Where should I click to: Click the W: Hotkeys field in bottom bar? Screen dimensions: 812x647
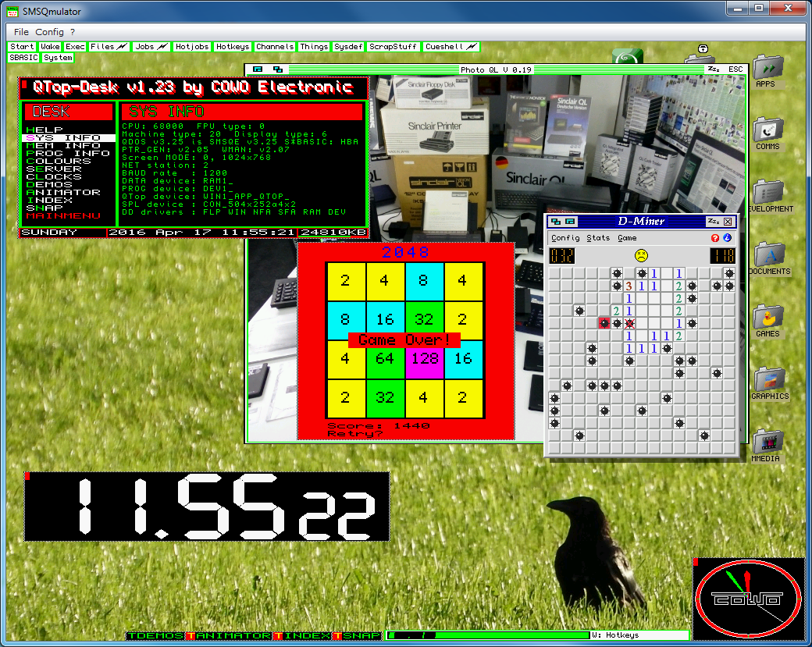coord(639,635)
